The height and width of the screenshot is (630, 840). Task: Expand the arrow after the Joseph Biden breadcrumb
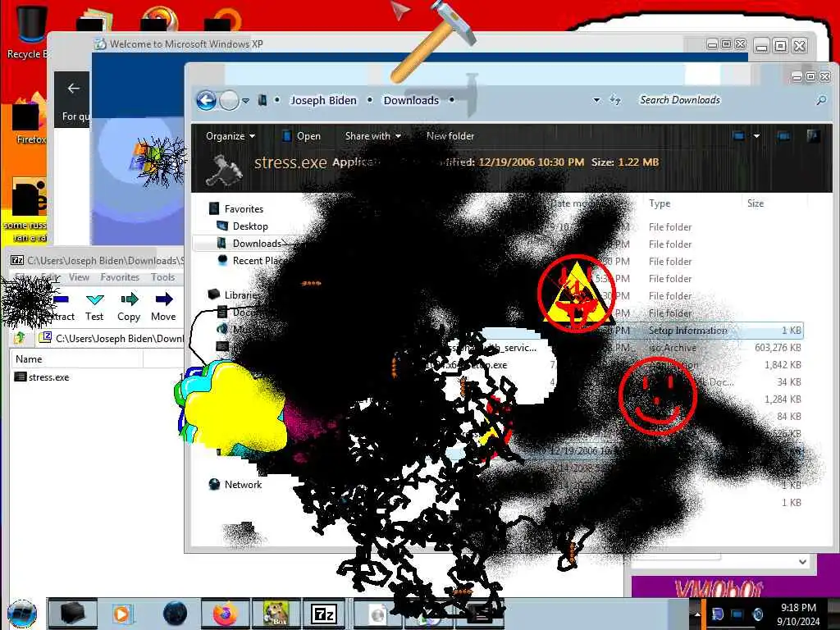(370, 100)
